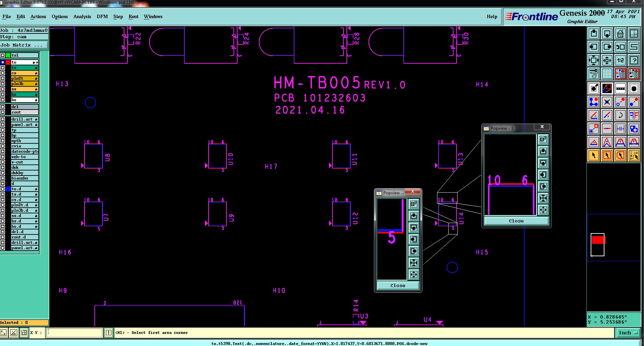This screenshot has height=346, width=644.
Task: Click red color swatch of layer to
Action: point(8,62)
